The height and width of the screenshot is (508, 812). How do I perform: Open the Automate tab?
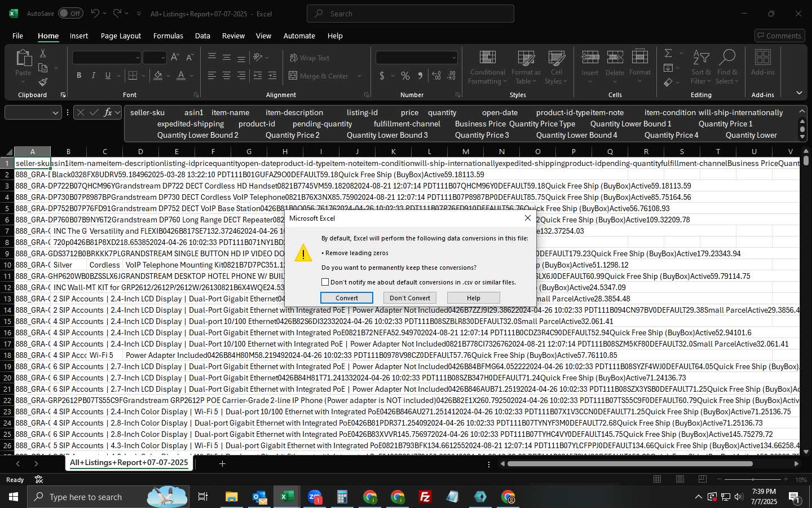(299, 36)
